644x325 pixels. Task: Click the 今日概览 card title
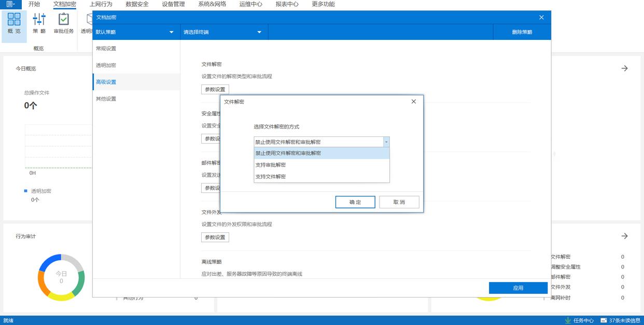click(x=26, y=68)
